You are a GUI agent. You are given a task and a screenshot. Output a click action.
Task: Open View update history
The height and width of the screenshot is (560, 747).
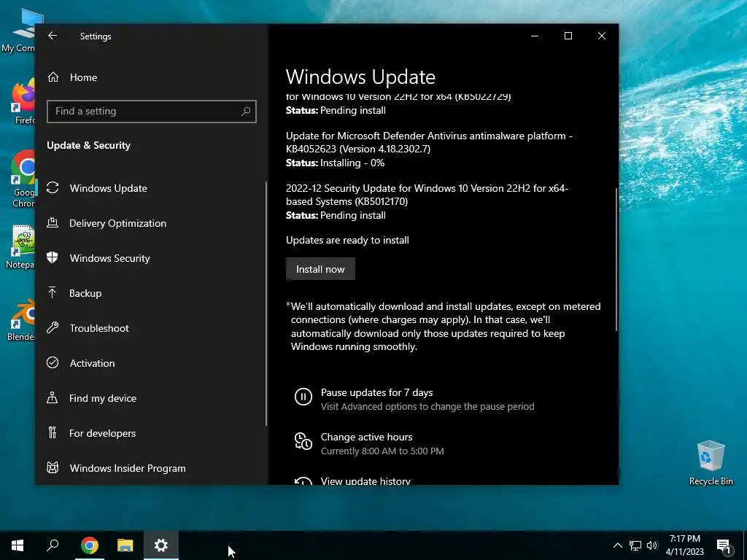tap(365, 481)
